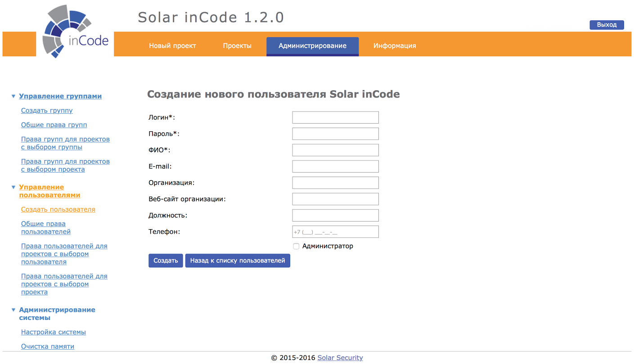Enable the Администратор checkbox
The image size is (634, 364).
[296, 246]
